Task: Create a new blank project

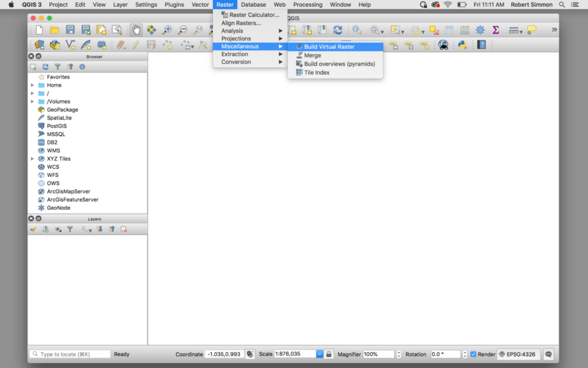Action: [x=40, y=30]
